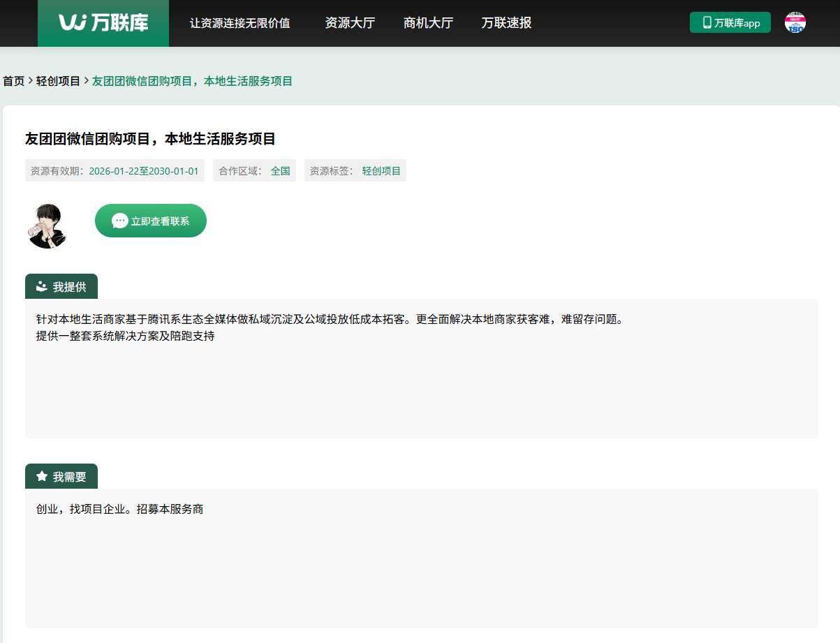Open the user profile avatar in top-right
The height and width of the screenshot is (643, 840).
[x=795, y=22]
